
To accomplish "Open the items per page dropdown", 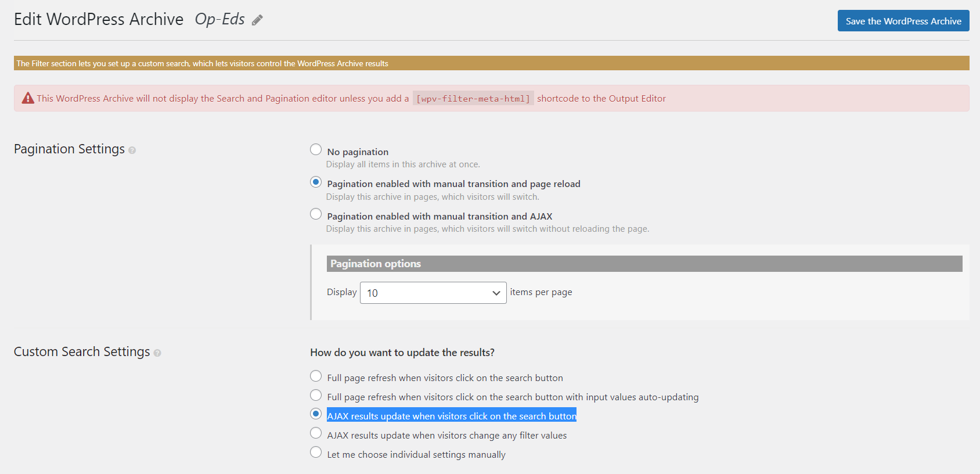I will [x=433, y=293].
